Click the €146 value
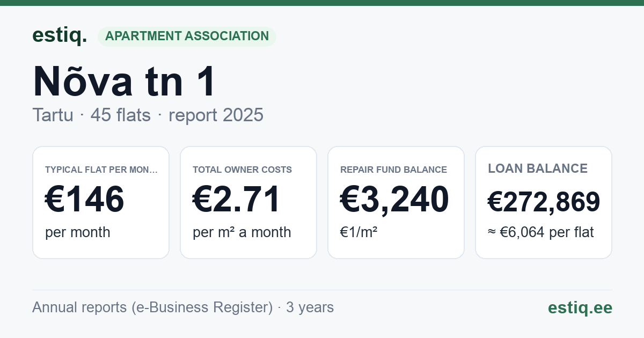 [x=85, y=200]
